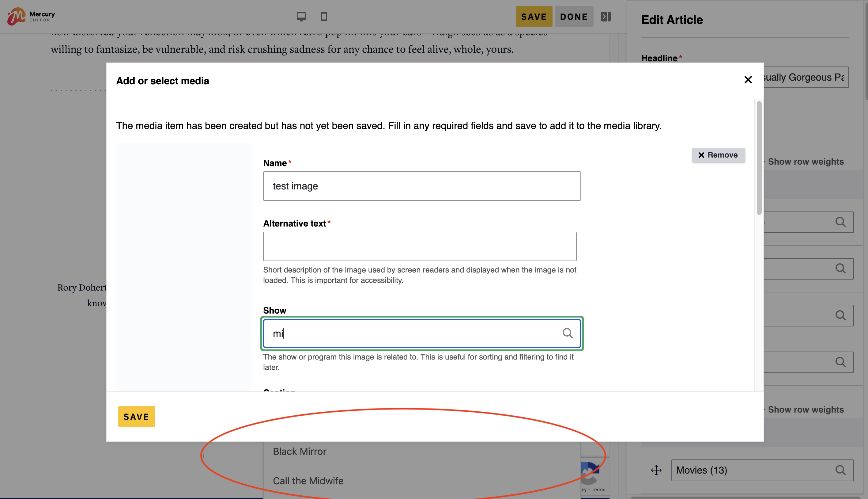868x499 pixels.
Task: Click the Name field containing test image
Action: (x=421, y=186)
